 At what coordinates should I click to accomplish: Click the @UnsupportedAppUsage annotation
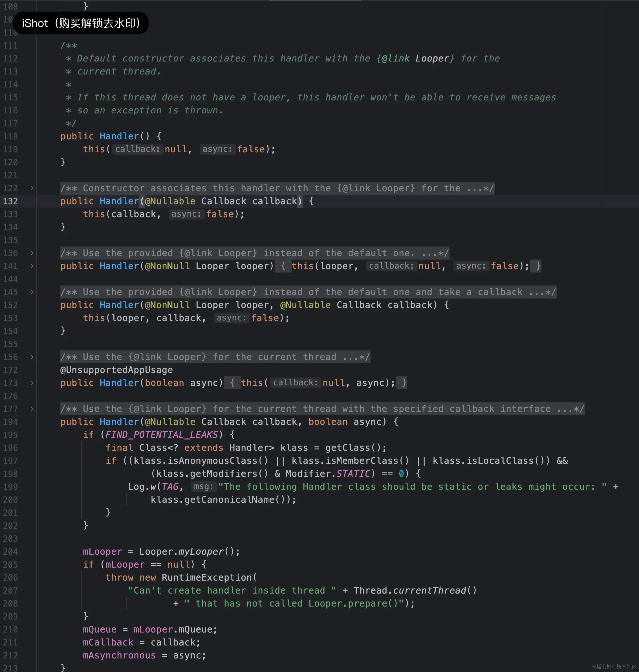pos(116,370)
